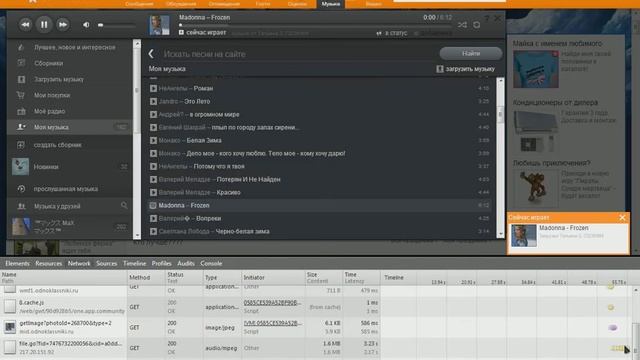The height and width of the screenshot is (360, 640).
Task: Switch to the Audits devtools tab
Action: coord(186,263)
